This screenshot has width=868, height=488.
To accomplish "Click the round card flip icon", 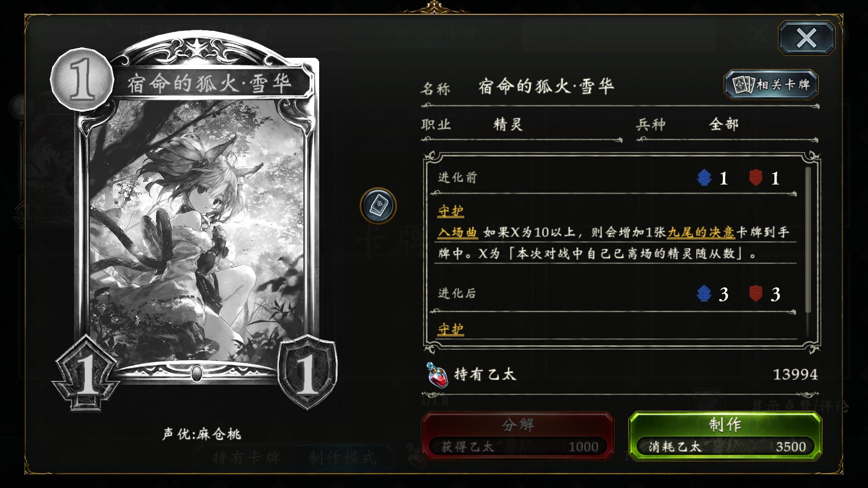I will coord(378,206).
